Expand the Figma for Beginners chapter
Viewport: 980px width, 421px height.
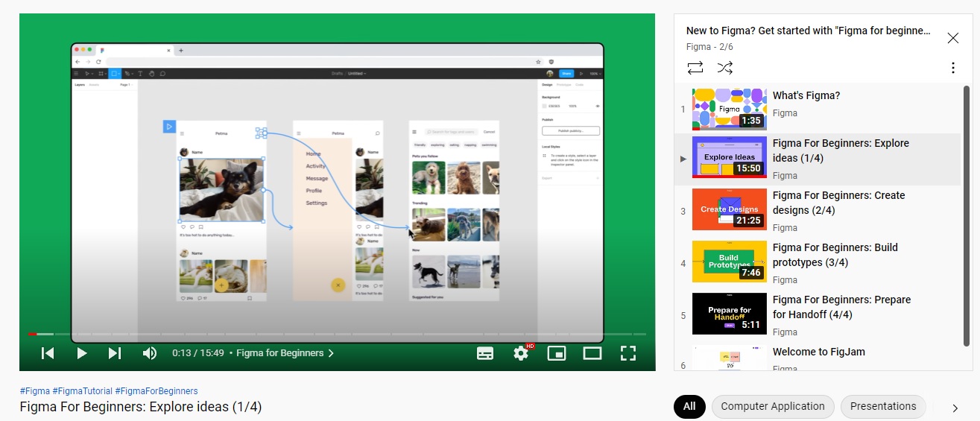pyautogui.click(x=285, y=353)
